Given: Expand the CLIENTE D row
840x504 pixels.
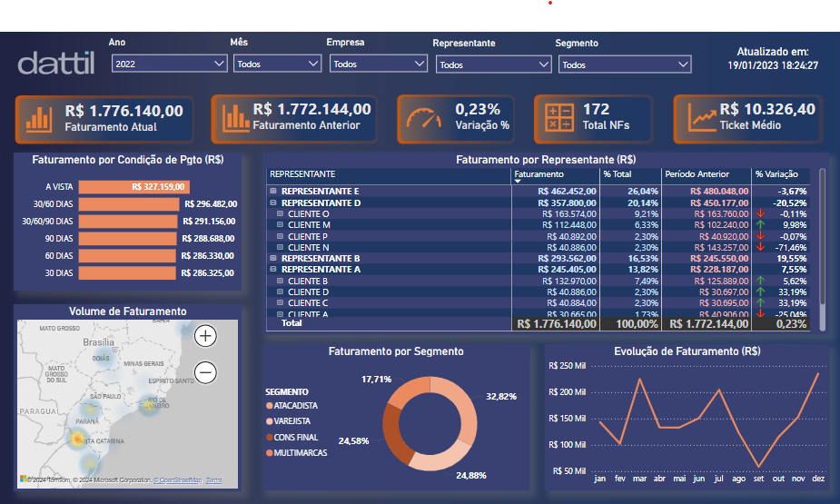Looking at the screenshot, I should click(x=280, y=292).
